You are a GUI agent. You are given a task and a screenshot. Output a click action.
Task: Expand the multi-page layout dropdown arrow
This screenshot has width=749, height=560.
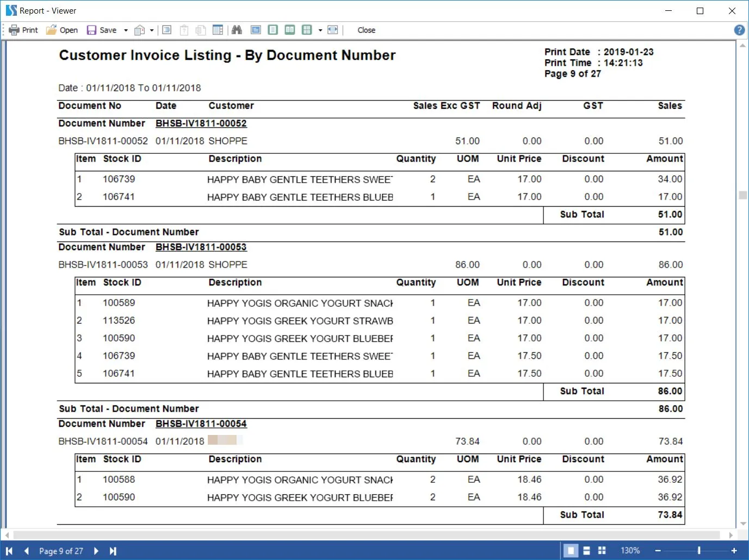tap(320, 30)
